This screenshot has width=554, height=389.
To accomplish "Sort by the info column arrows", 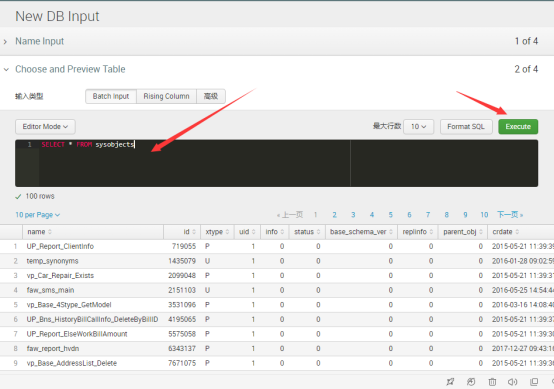I will [282, 232].
